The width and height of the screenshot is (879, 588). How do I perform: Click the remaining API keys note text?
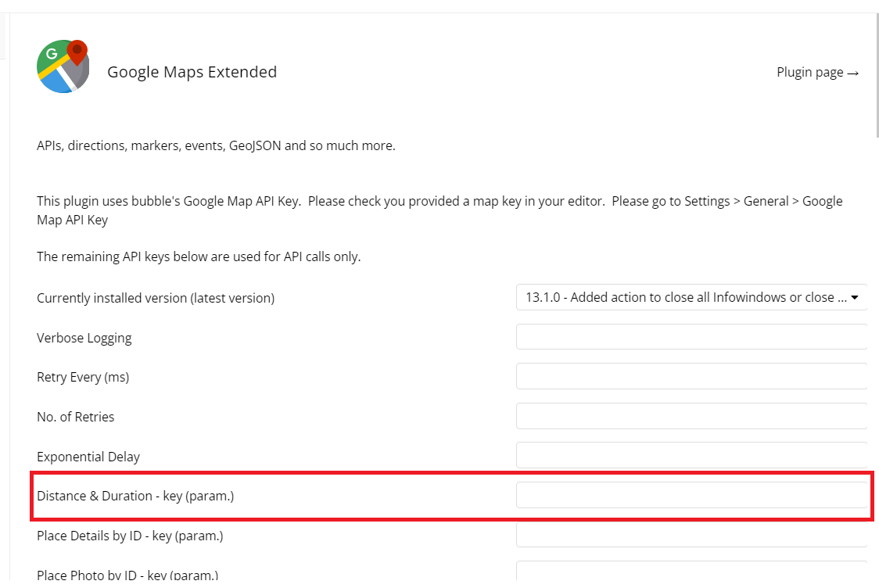point(199,256)
